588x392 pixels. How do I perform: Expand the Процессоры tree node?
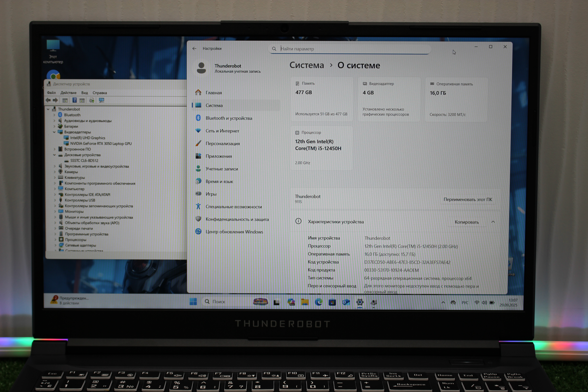[55, 240]
